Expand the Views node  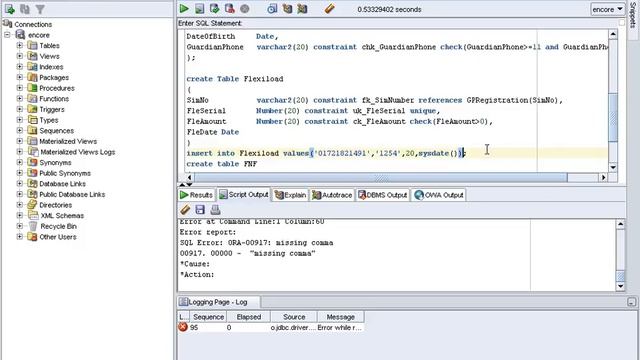tap(20, 56)
